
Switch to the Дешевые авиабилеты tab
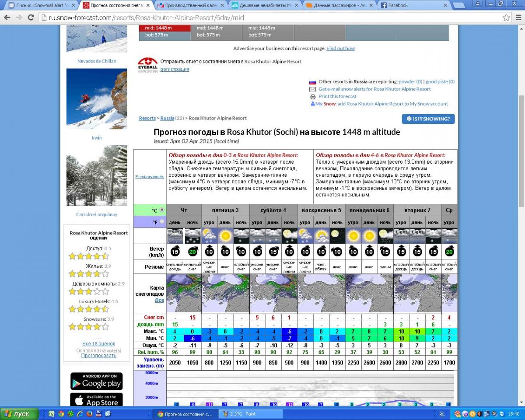pos(265,5)
